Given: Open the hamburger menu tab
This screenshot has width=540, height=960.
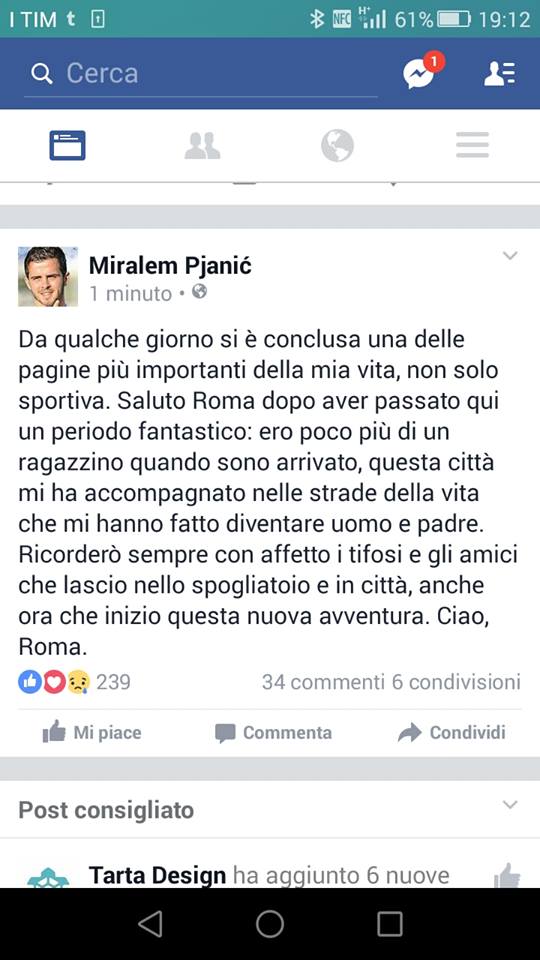Looking at the screenshot, I should [472, 145].
